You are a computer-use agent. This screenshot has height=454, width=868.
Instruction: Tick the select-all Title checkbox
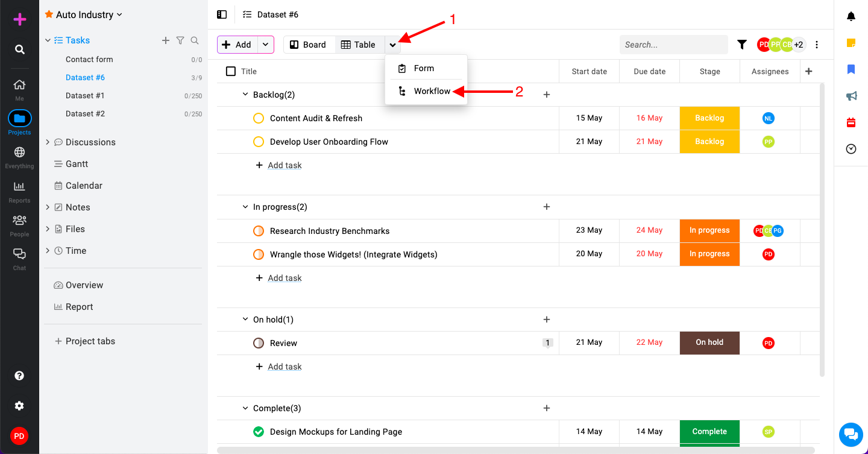pyautogui.click(x=231, y=71)
